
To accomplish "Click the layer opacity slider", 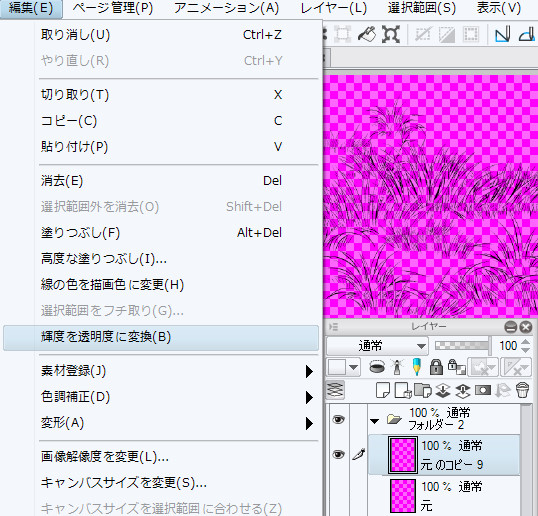I will (461, 345).
